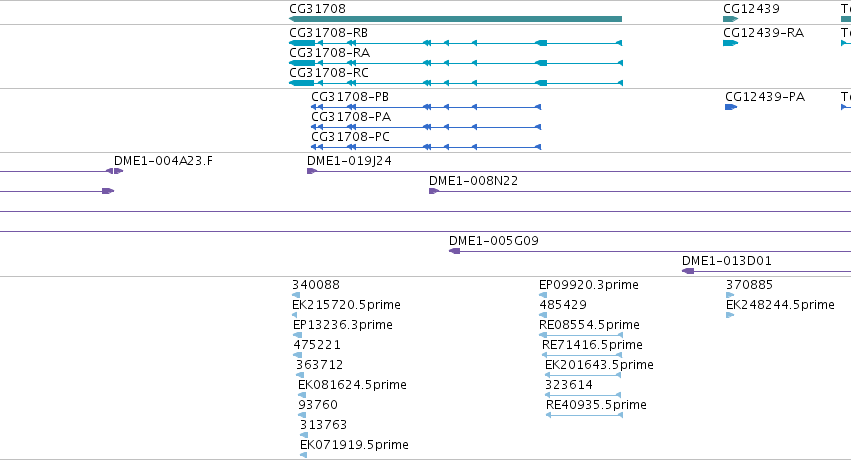Click the EP09920.3prime EST arrow
This screenshot has width=851, height=460.
[x=543, y=295]
